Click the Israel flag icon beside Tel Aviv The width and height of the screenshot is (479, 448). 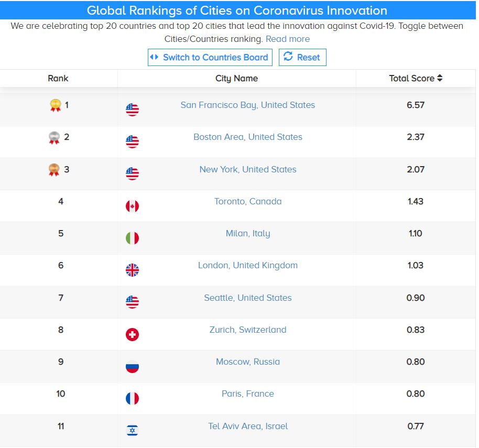point(133,430)
